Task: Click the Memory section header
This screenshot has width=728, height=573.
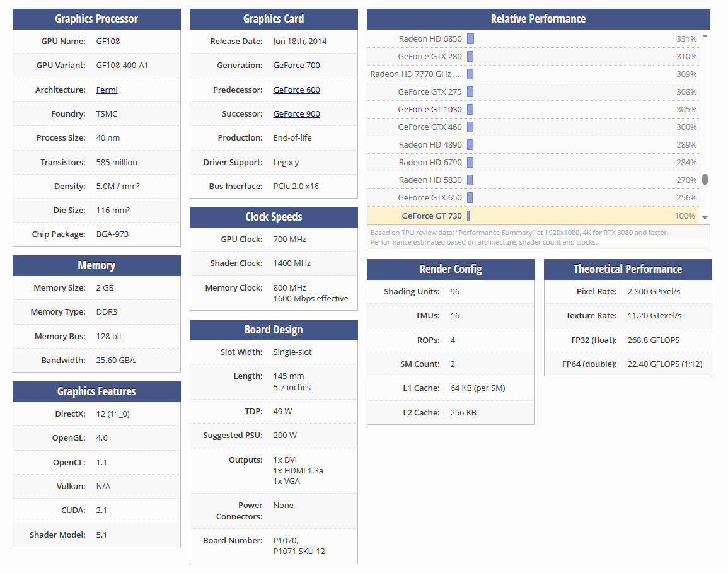Action: coord(96,265)
